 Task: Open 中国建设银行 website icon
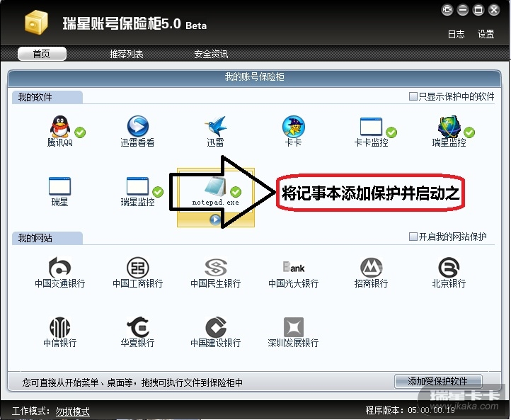215,327
